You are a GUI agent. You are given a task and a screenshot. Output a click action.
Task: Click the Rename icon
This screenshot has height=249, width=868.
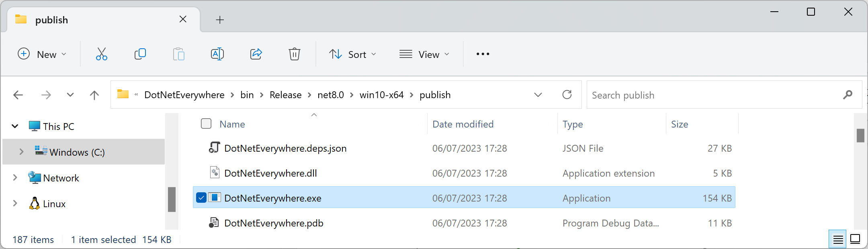[217, 54]
